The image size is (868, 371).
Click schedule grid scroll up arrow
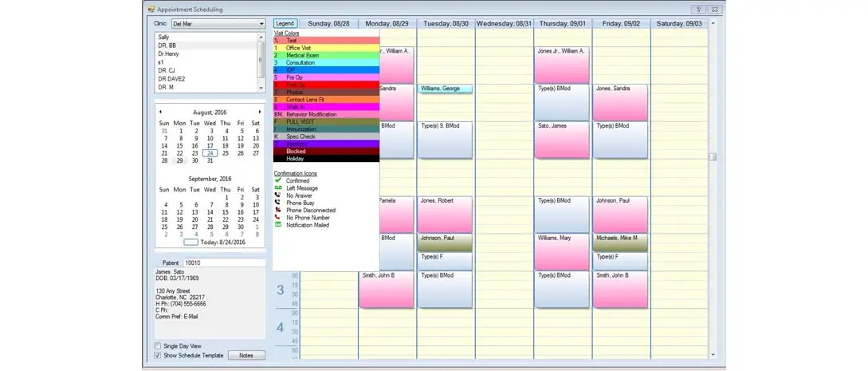(x=713, y=23)
